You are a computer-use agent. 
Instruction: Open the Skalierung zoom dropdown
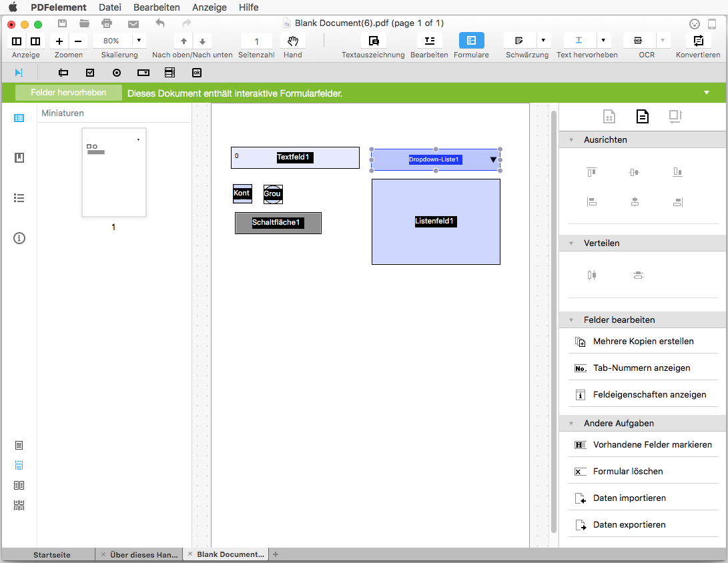pyautogui.click(x=138, y=41)
